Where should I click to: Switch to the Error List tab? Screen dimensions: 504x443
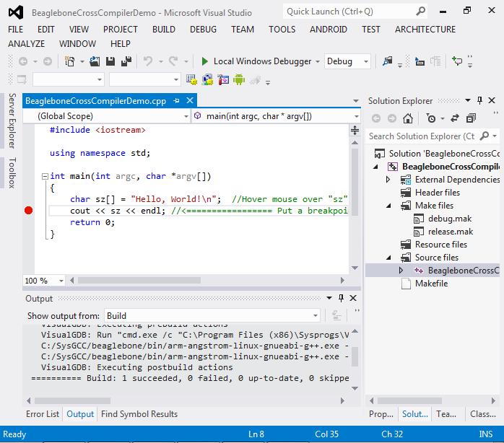click(43, 413)
